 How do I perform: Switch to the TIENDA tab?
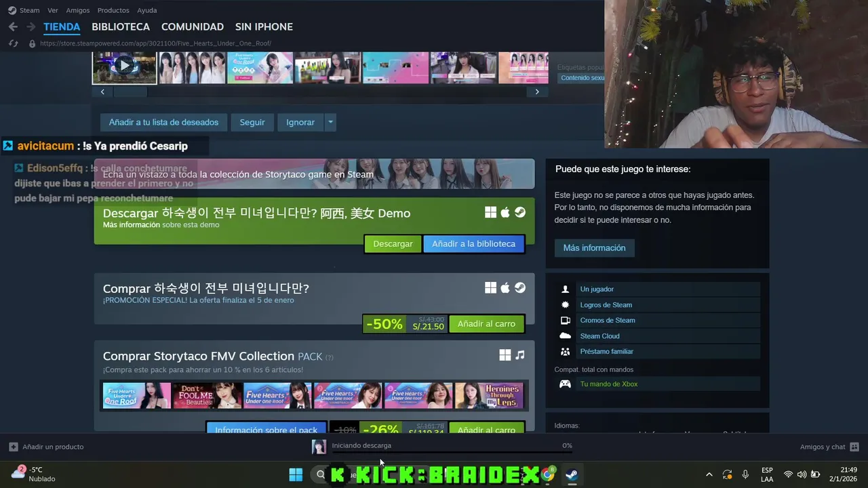tap(62, 26)
